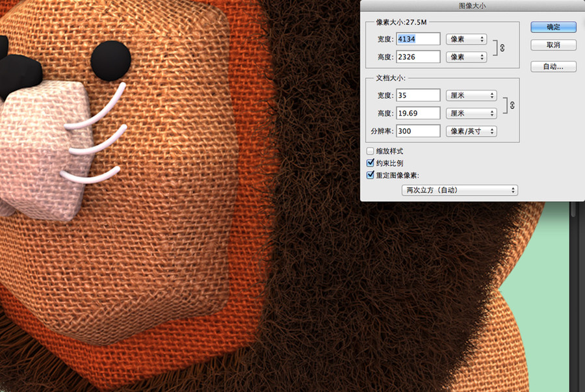The height and width of the screenshot is (392, 585).
Task: Click the 分辨率 field showing 300
Action: coord(418,131)
